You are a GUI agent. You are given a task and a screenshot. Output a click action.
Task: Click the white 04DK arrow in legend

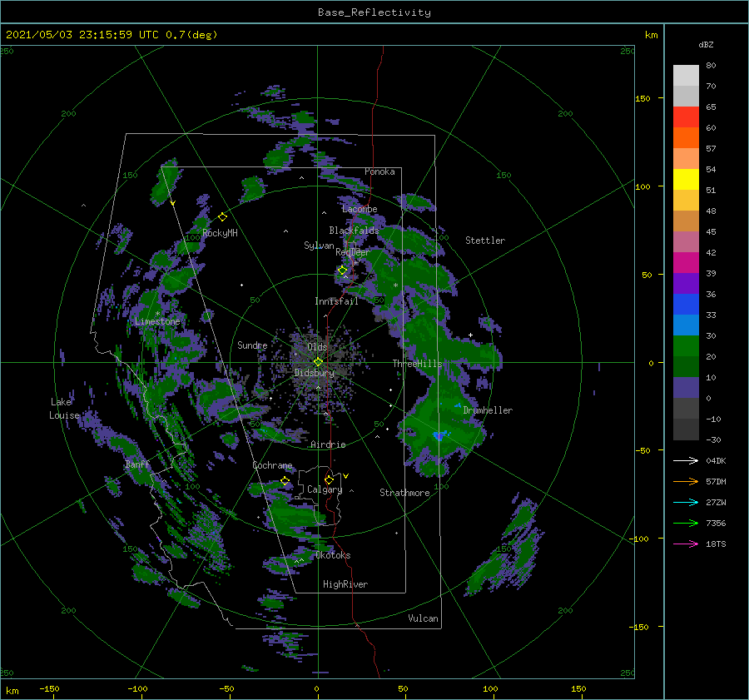pyautogui.click(x=686, y=460)
